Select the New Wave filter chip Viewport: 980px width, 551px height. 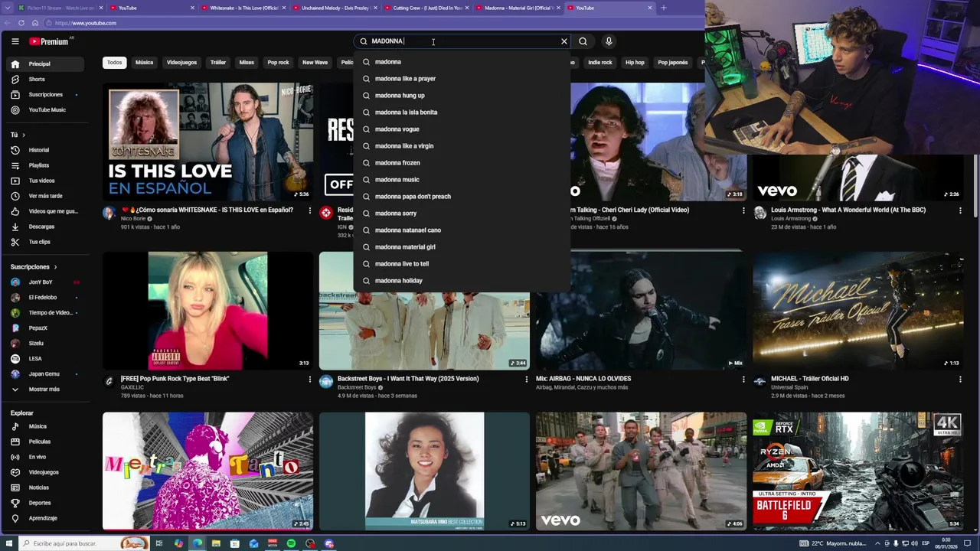[315, 63]
